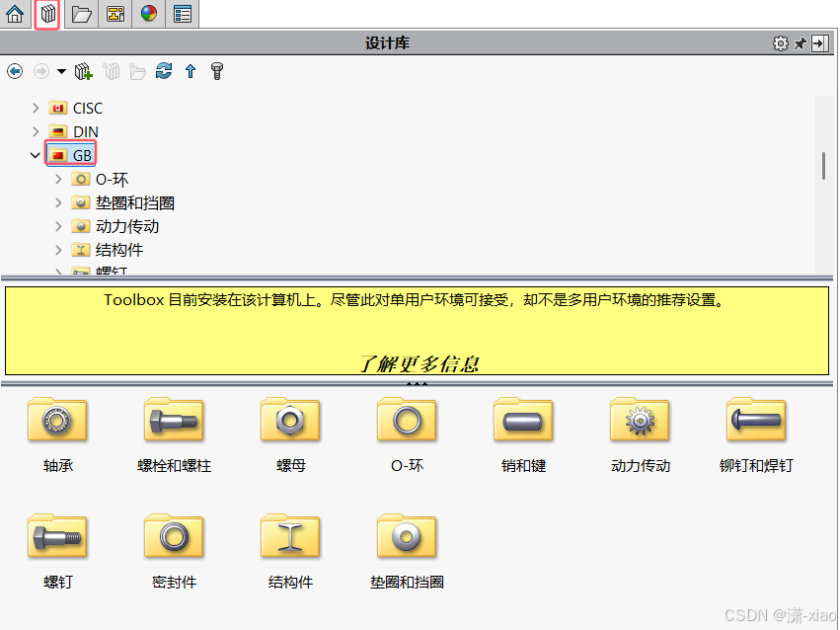The width and height of the screenshot is (840, 630).
Task: Click the pane splitter collapse dots
Action: [x=417, y=383]
